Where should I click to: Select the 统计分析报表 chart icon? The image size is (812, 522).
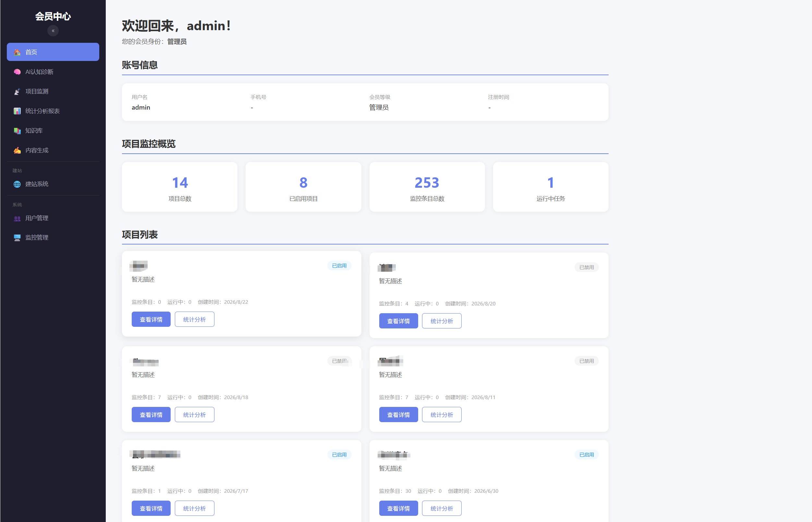(17, 111)
